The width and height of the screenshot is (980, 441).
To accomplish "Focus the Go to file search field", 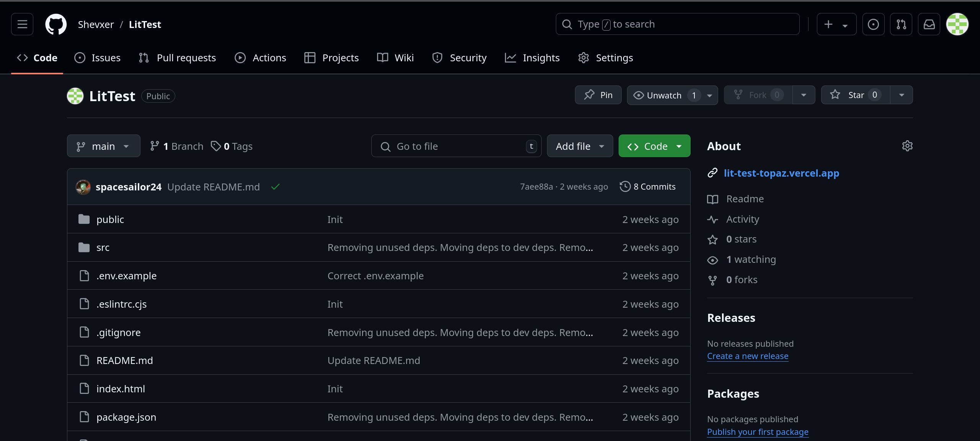I will [x=456, y=146].
